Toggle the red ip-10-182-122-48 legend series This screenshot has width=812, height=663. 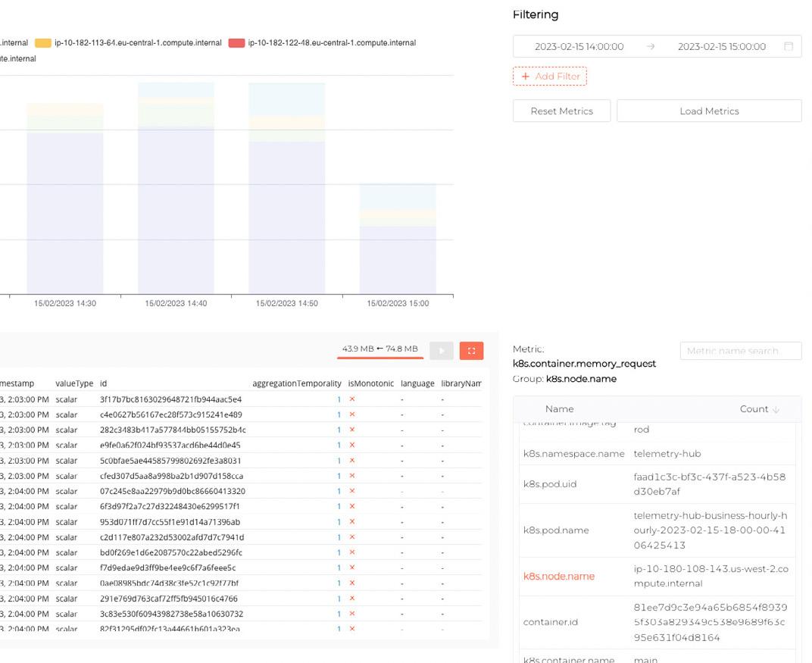[236, 43]
